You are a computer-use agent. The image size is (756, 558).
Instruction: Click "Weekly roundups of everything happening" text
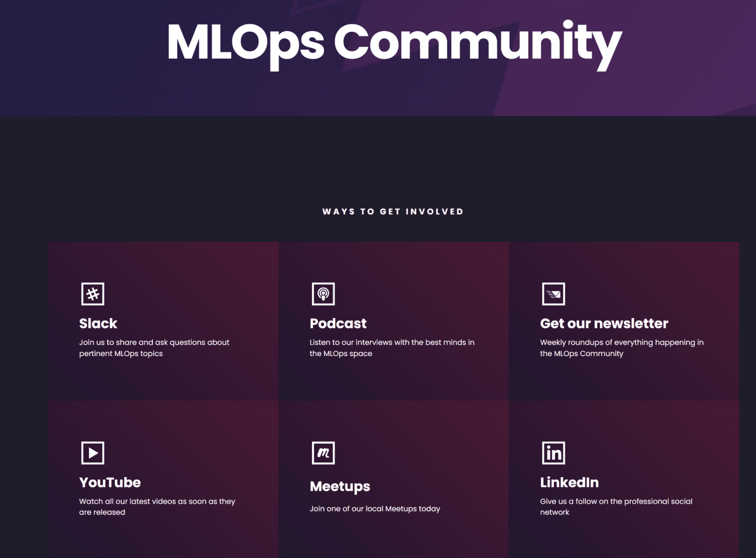622,348
